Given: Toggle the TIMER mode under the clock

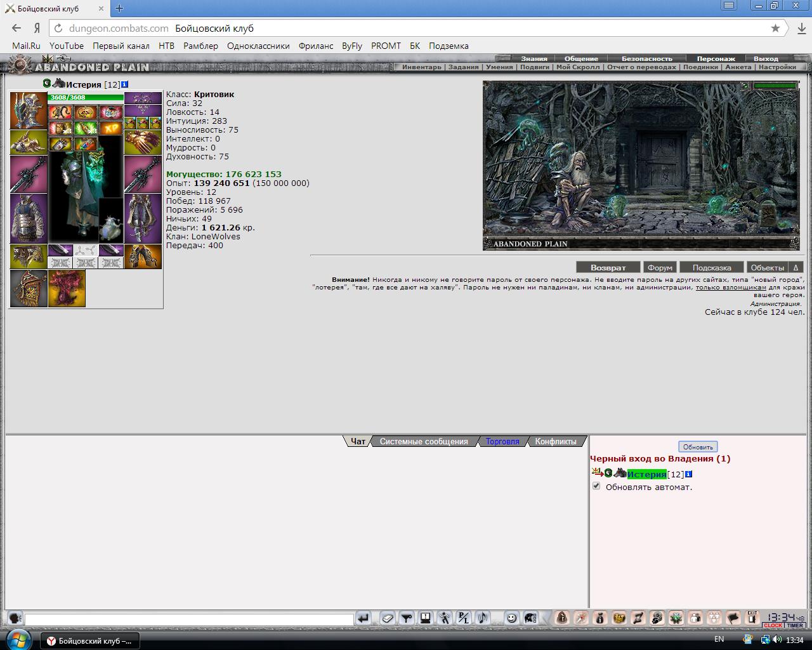Looking at the screenshot, I should (796, 625).
